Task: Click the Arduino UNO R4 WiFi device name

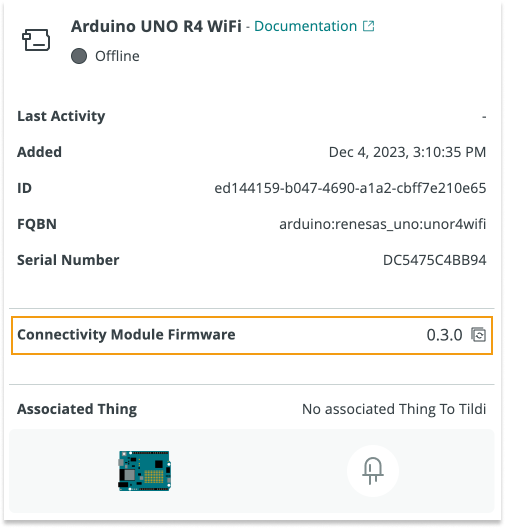Action: coord(156,26)
